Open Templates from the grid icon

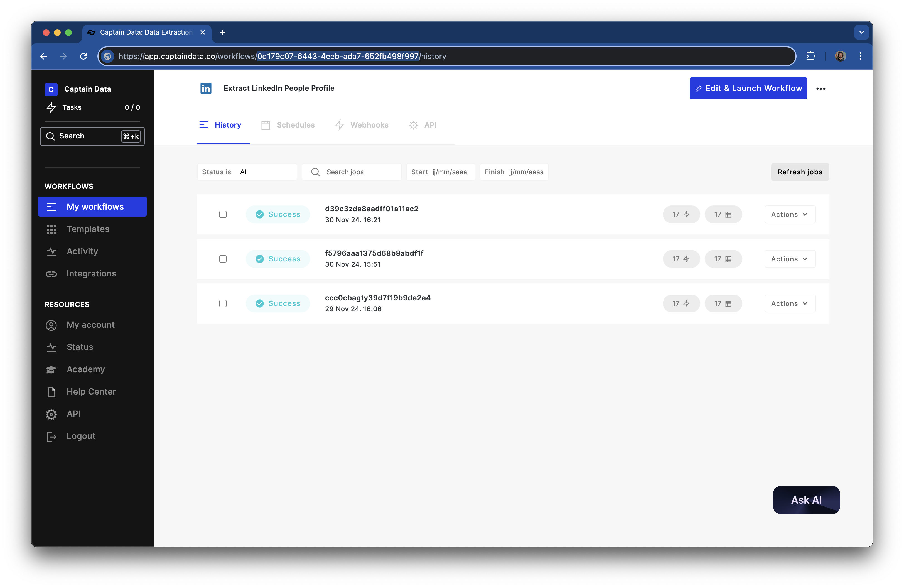click(51, 229)
